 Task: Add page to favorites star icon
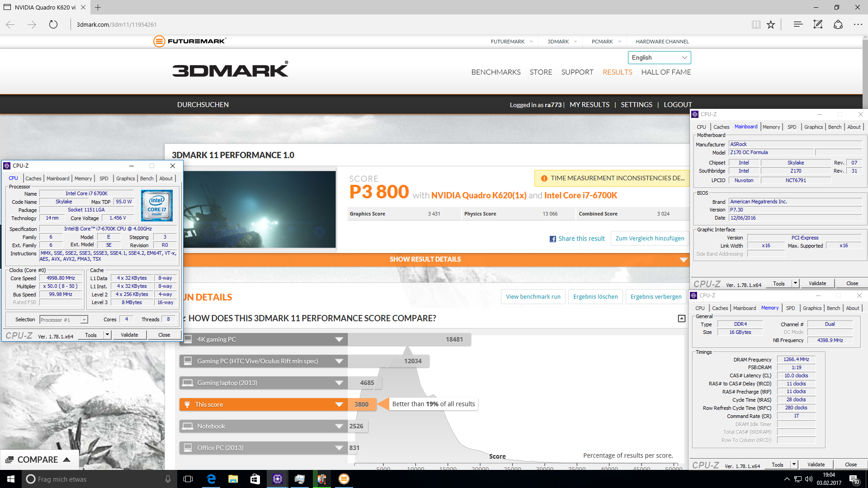tap(771, 24)
